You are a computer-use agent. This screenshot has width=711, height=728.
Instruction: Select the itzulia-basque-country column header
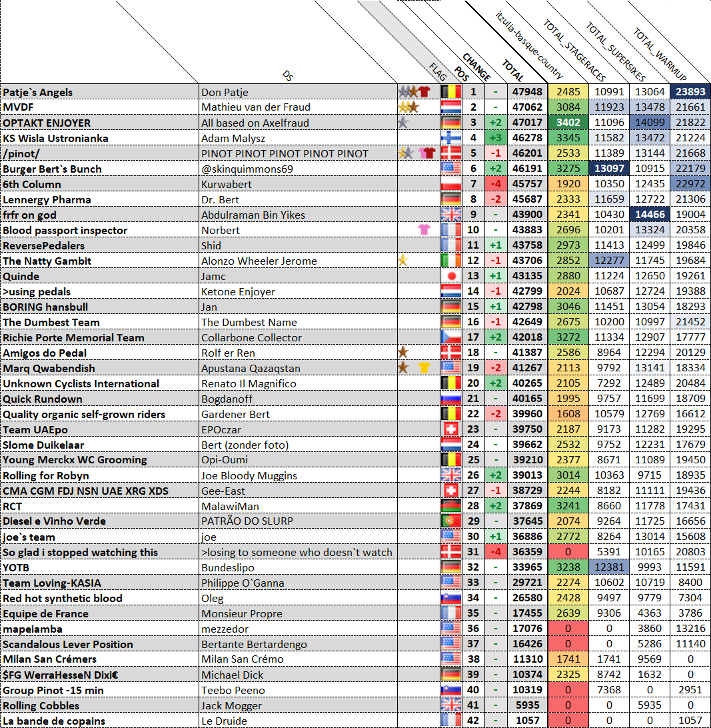[x=528, y=45]
